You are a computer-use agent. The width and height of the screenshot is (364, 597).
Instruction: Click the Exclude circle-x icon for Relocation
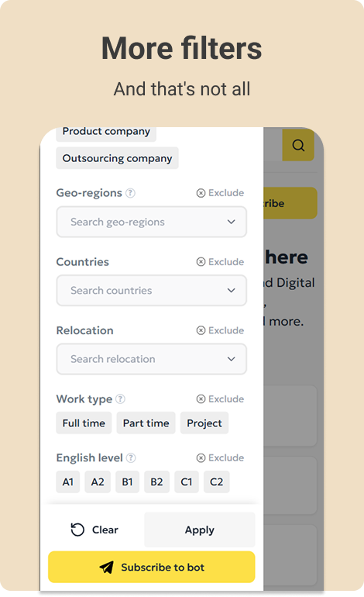[201, 330]
